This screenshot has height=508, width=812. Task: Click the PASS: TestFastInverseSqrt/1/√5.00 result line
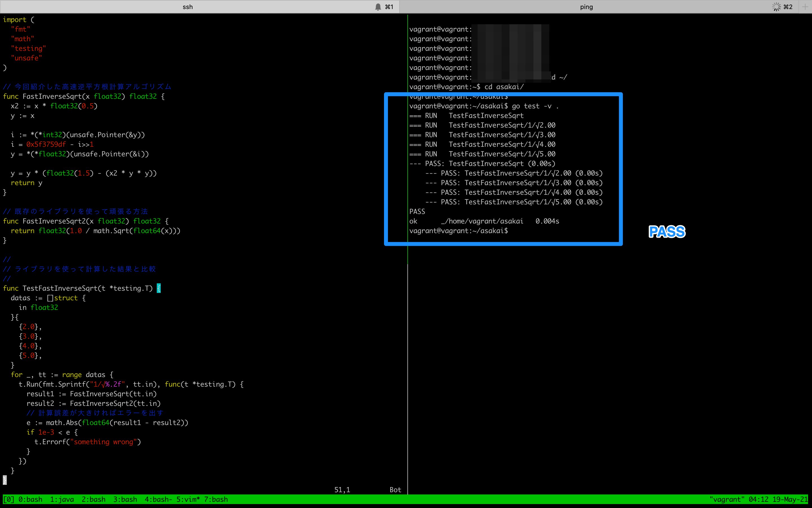click(514, 202)
